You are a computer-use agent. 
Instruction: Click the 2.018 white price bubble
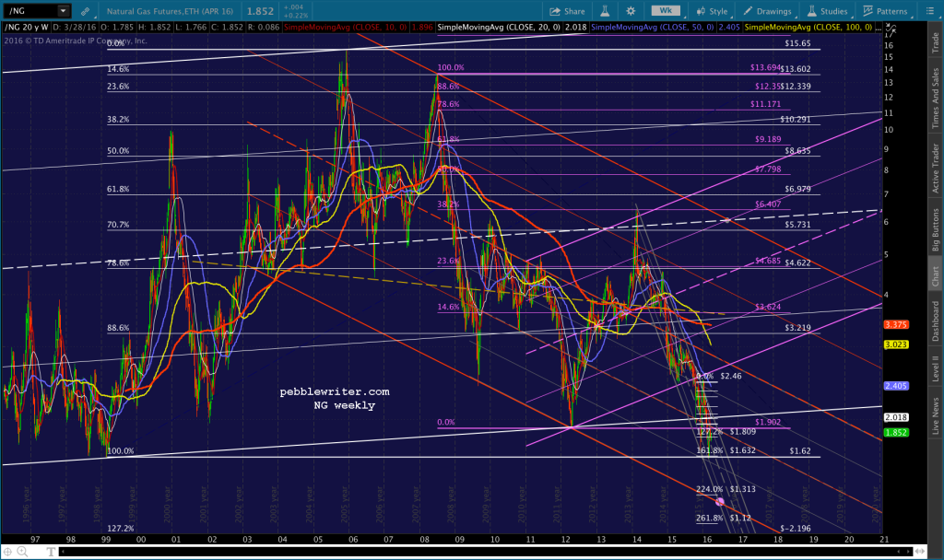pos(896,417)
